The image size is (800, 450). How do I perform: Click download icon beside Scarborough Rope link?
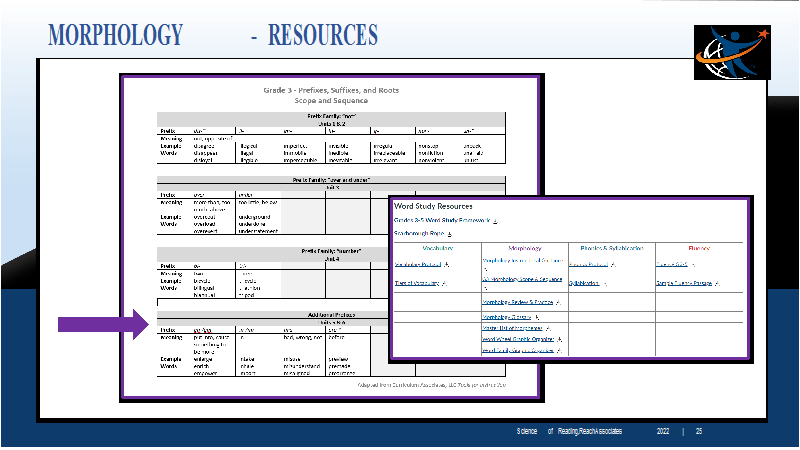click(449, 234)
